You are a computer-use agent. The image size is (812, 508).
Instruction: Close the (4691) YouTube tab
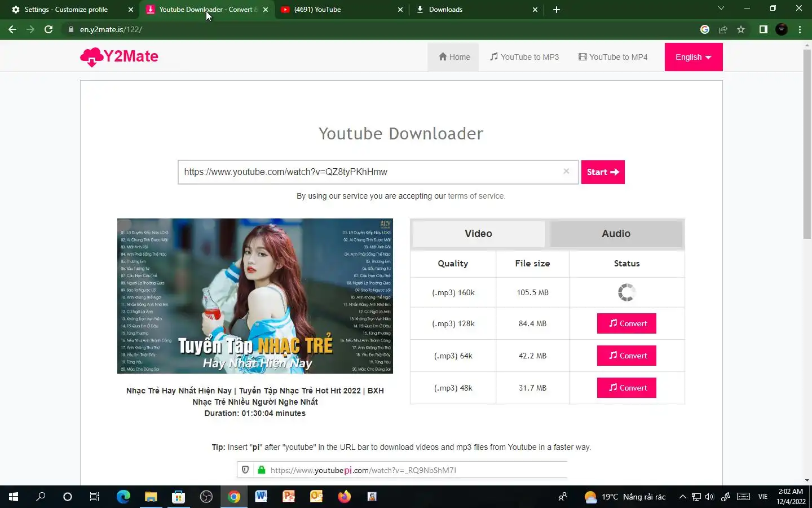(400, 10)
